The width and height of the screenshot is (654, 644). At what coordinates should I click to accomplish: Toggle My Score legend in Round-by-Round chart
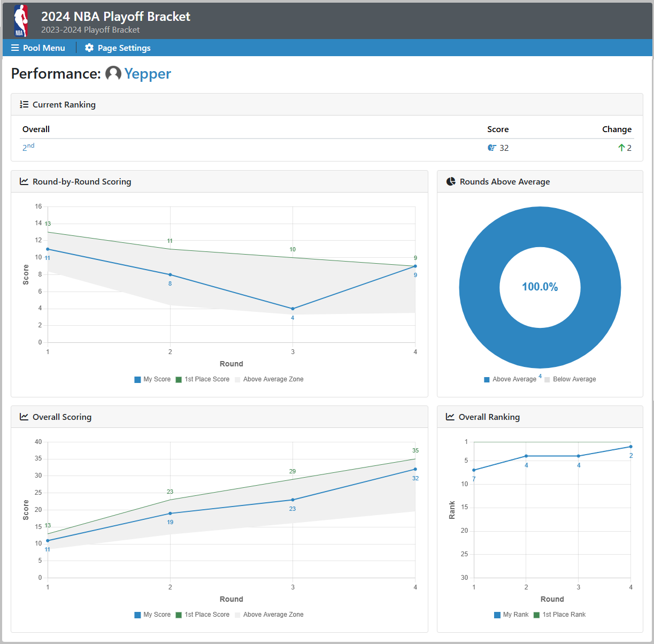tap(152, 379)
